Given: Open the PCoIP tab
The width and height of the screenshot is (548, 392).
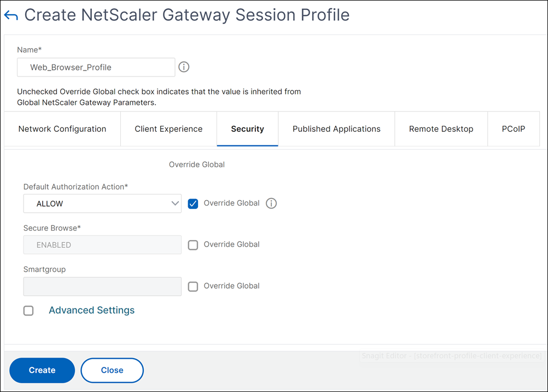Looking at the screenshot, I should [514, 129].
